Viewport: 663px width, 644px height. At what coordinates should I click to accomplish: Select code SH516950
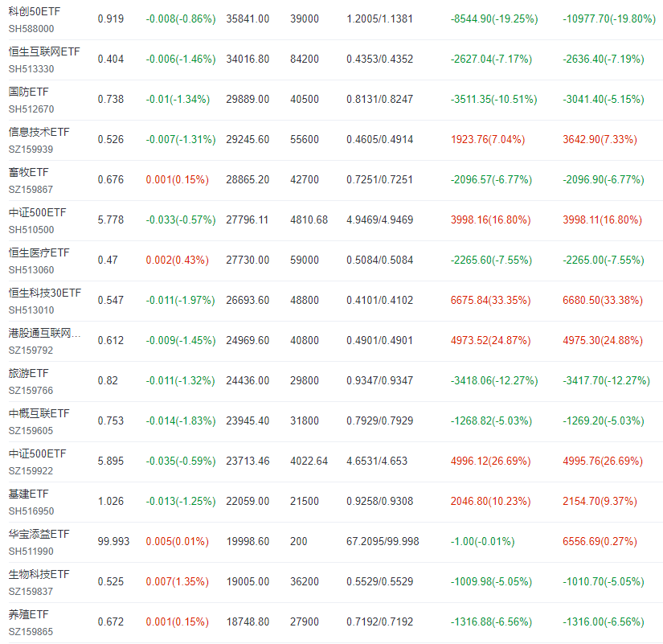pos(31,511)
